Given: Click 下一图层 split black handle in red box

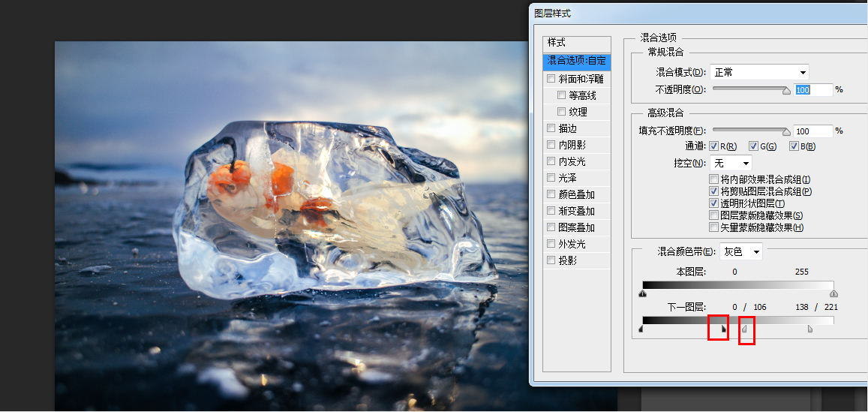Looking at the screenshot, I should (x=723, y=329).
